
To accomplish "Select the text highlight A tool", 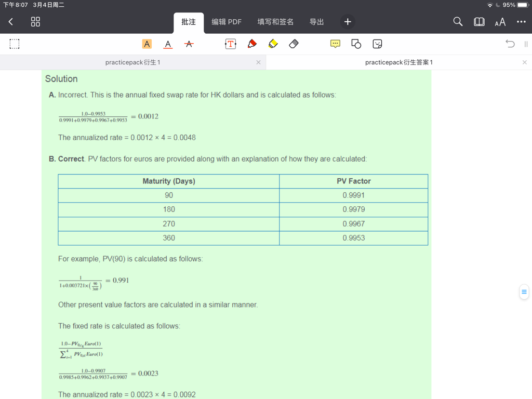I will click(x=147, y=44).
